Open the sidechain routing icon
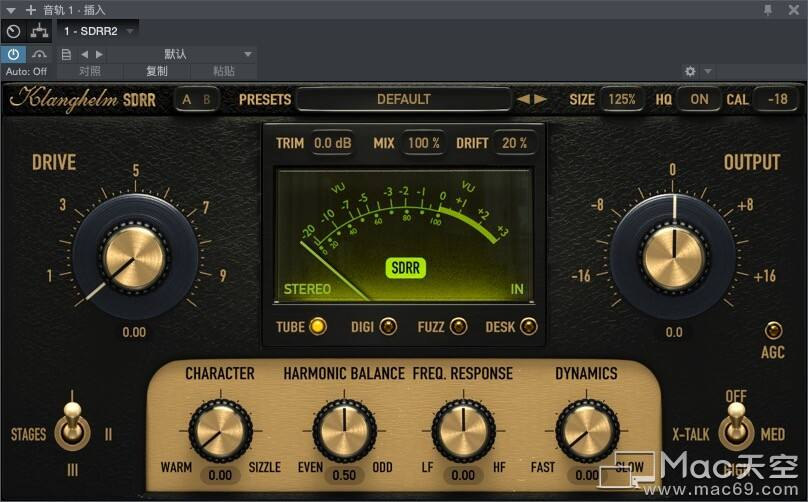808x502 pixels. (39, 31)
